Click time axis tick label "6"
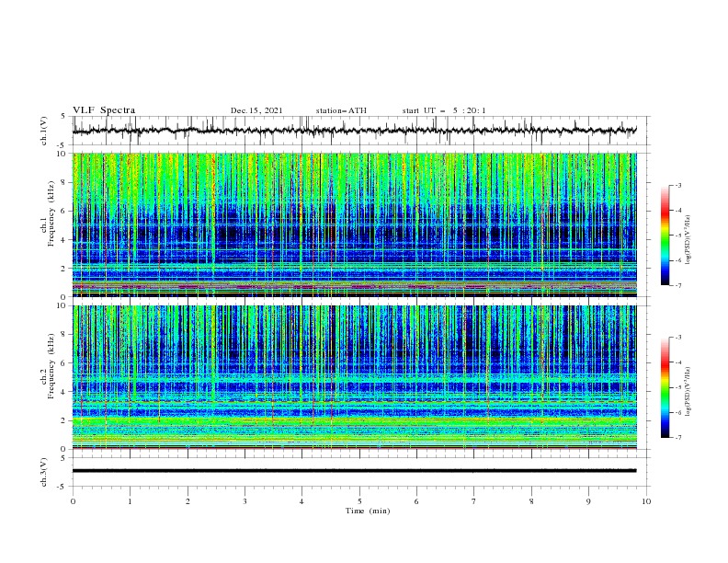728x563 pixels. (x=416, y=501)
